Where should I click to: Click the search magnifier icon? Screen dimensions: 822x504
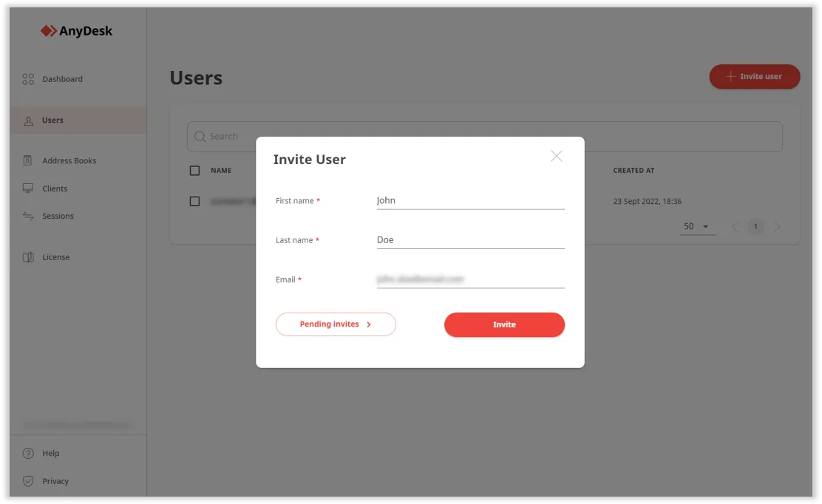(200, 137)
